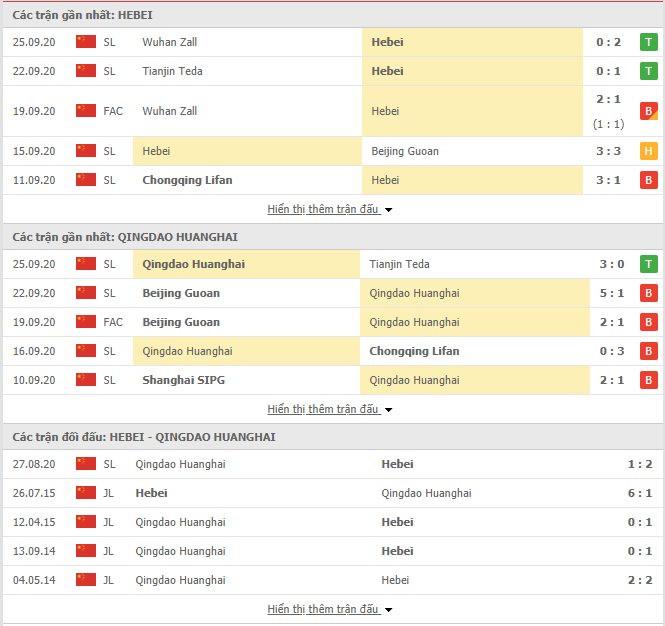
Task: Click China flag on 26.07.15 JL match row
Action: (86, 493)
